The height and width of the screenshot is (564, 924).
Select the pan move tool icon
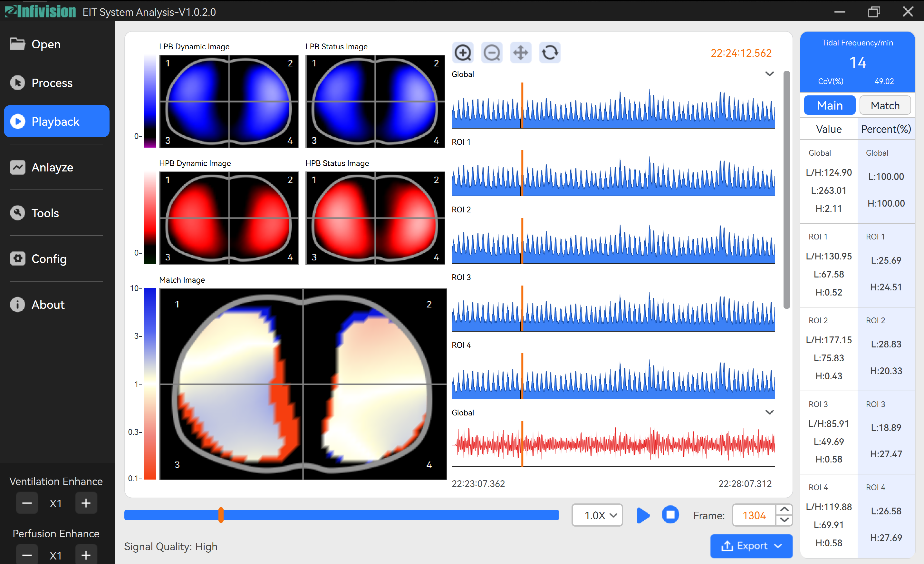point(521,53)
